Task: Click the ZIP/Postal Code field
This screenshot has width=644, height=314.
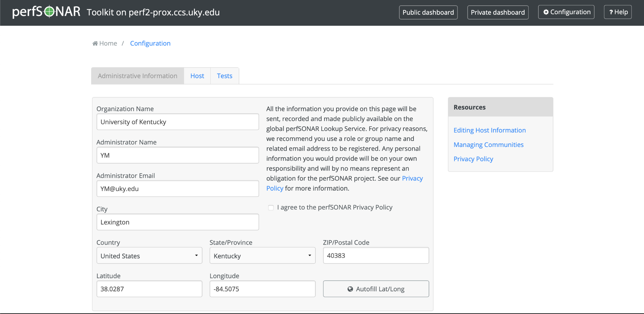Action: (376, 255)
